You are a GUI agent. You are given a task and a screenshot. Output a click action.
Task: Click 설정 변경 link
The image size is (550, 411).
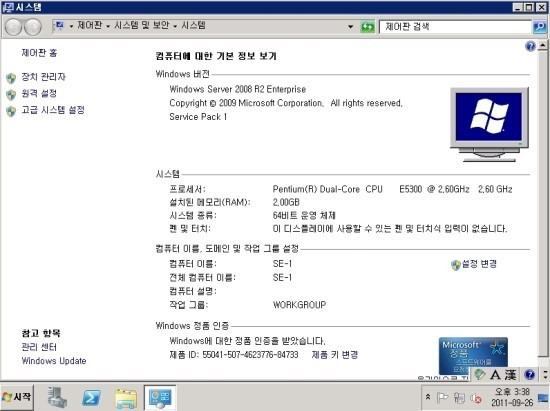tap(479, 264)
